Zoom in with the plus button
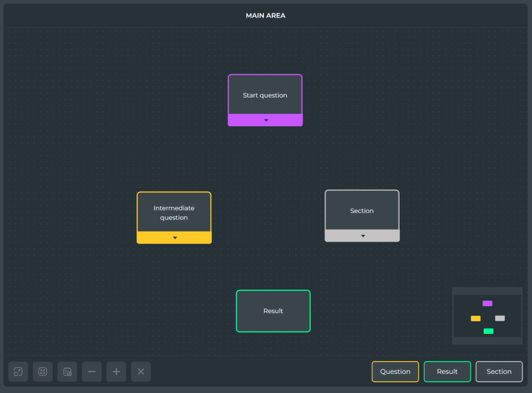532x393 pixels. click(117, 372)
